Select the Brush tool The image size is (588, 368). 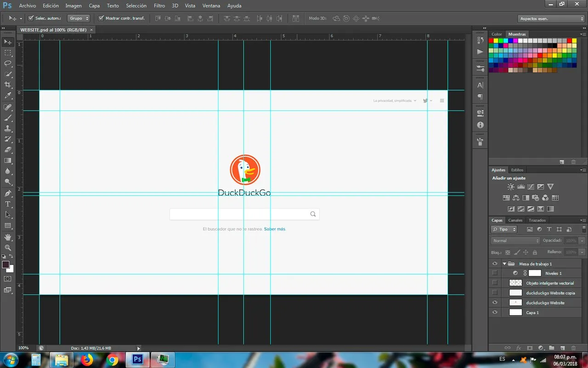(x=8, y=118)
